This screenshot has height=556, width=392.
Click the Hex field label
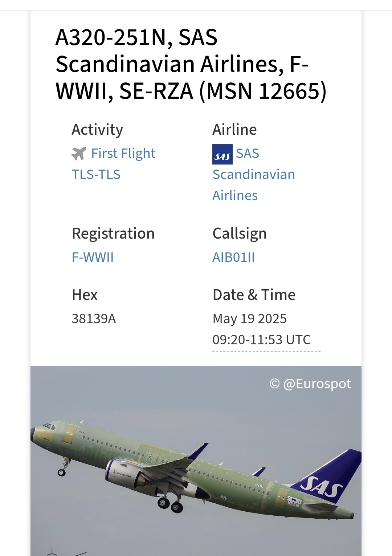(x=85, y=295)
